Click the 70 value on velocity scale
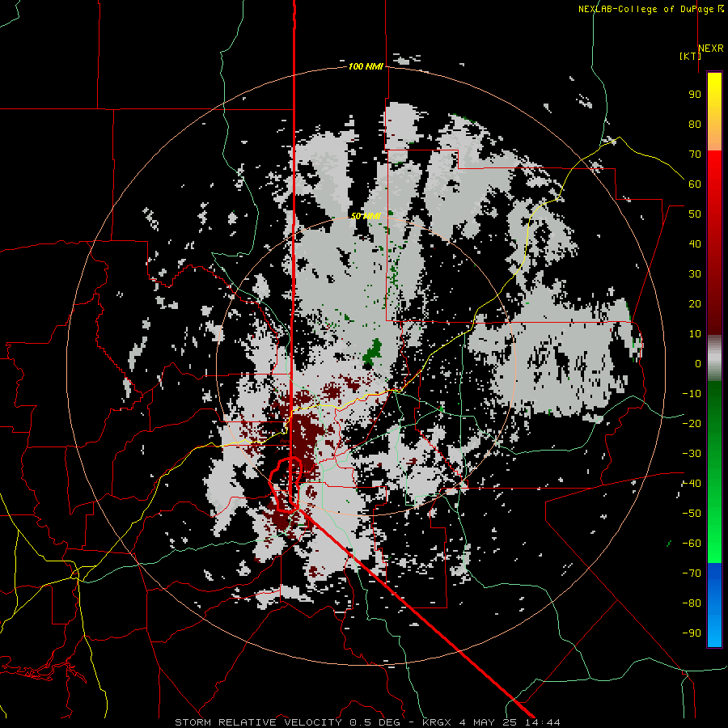The width and height of the screenshot is (728, 728). [695, 154]
